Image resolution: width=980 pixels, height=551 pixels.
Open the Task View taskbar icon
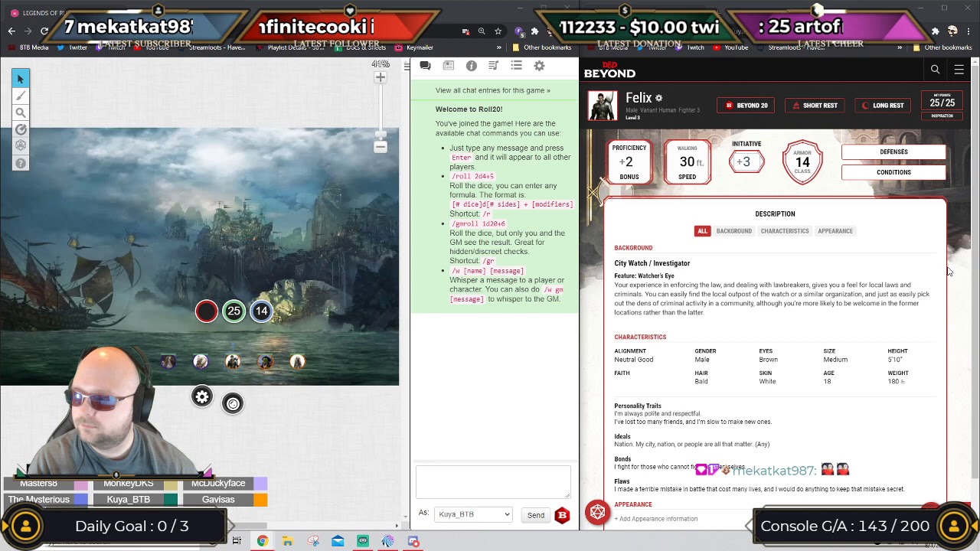237,542
